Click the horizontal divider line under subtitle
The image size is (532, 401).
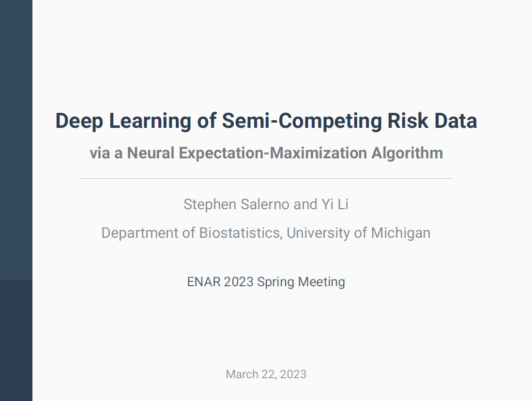pos(266,179)
